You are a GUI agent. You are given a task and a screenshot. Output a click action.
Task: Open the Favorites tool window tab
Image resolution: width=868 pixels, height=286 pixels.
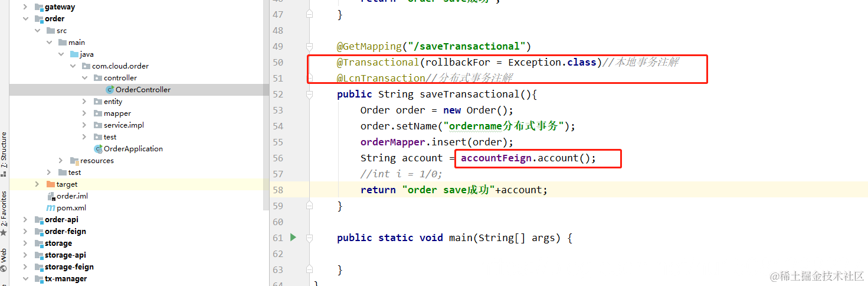(4, 213)
